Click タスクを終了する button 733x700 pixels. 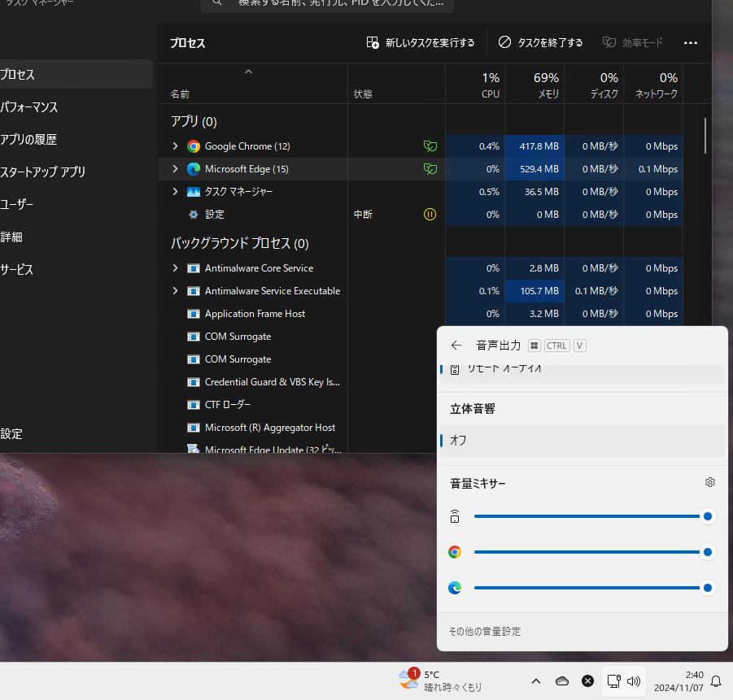point(540,42)
